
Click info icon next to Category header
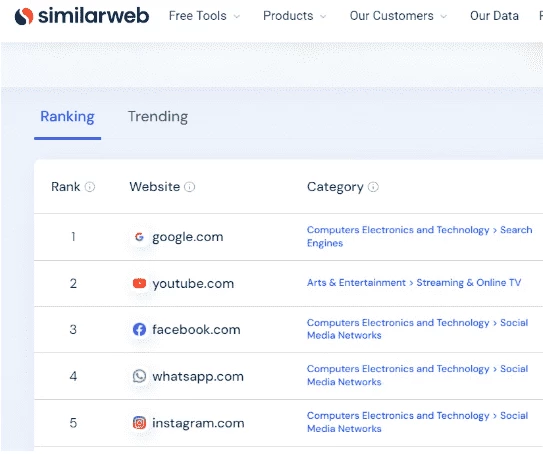coord(373,187)
